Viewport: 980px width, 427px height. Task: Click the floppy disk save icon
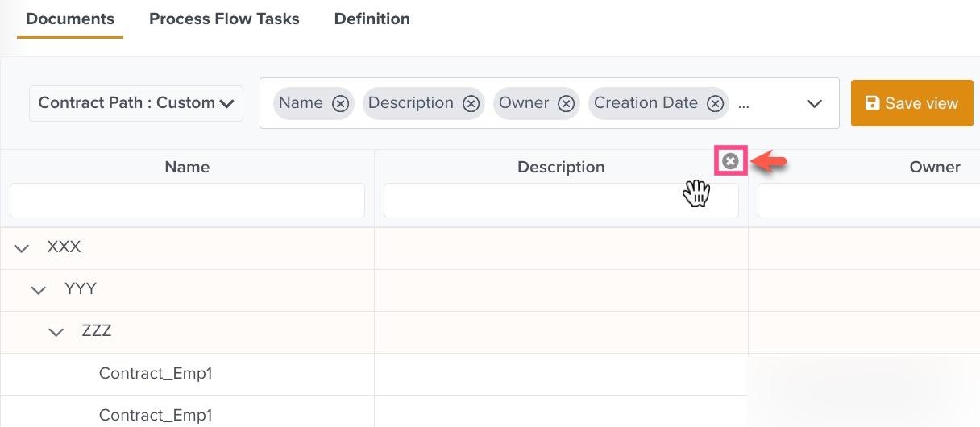[x=872, y=103]
